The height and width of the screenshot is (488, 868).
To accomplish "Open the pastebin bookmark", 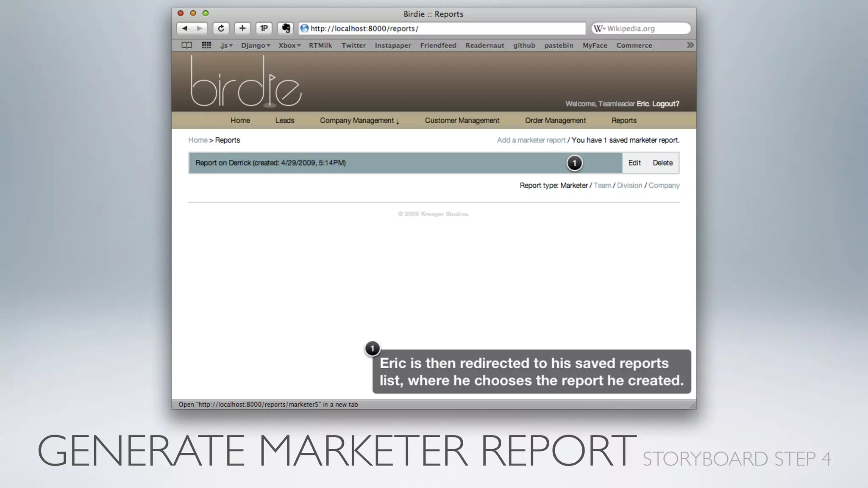I will (x=559, y=45).
